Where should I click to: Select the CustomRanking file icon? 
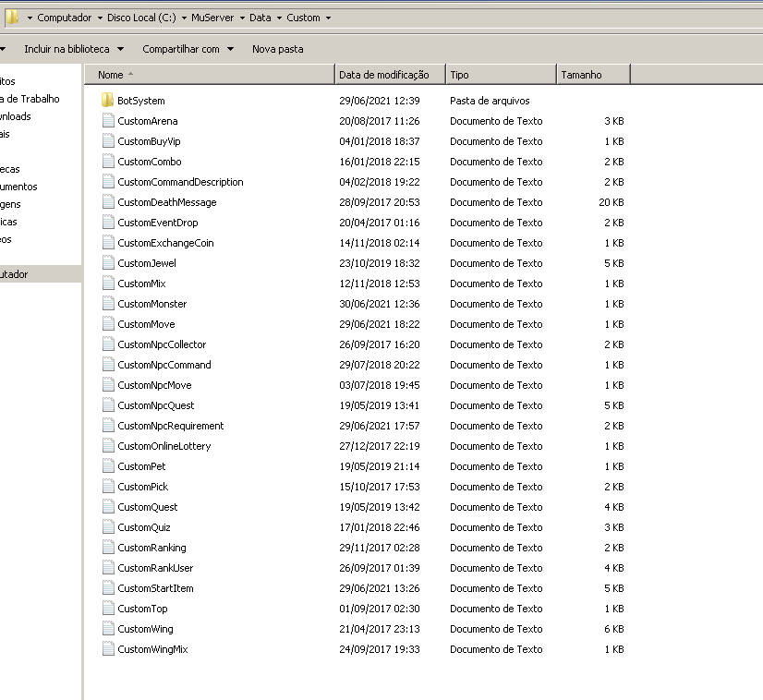pyautogui.click(x=108, y=548)
